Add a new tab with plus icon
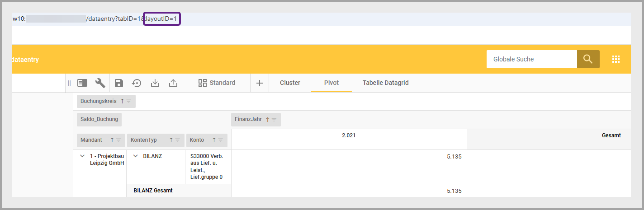The width and height of the screenshot is (644, 210). pyautogui.click(x=260, y=83)
